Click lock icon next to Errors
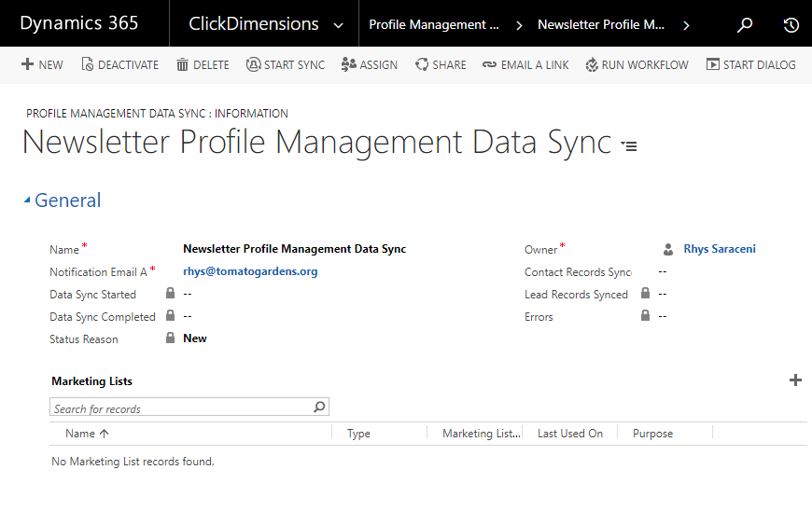The image size is (812, 511). pos(645,315)
